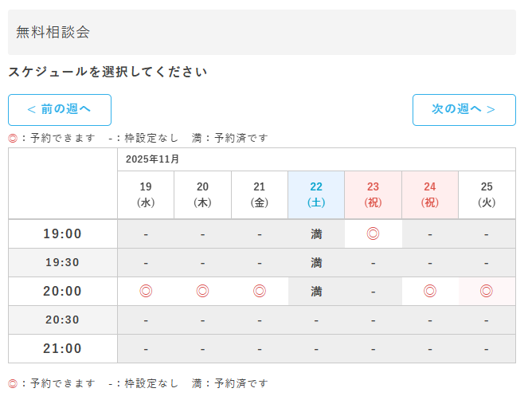Click holiday 23 column header

pyautogui.click(x=373, y=194)
